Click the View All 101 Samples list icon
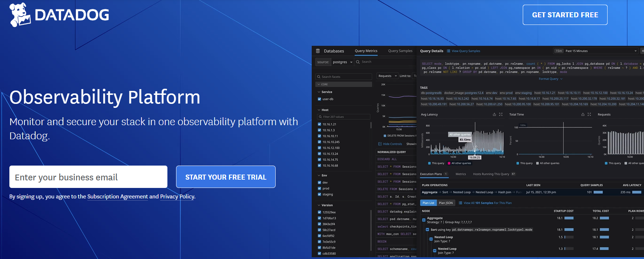644x259 pixels. pyautogui.click(x=460, y=203)
